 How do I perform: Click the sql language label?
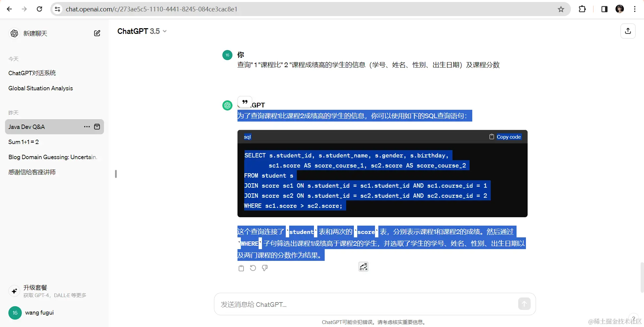247,137
